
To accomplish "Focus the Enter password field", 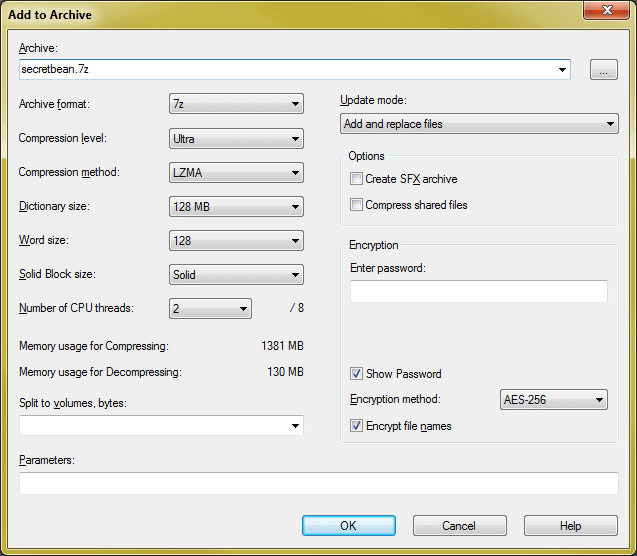I will tap(479, 291).
